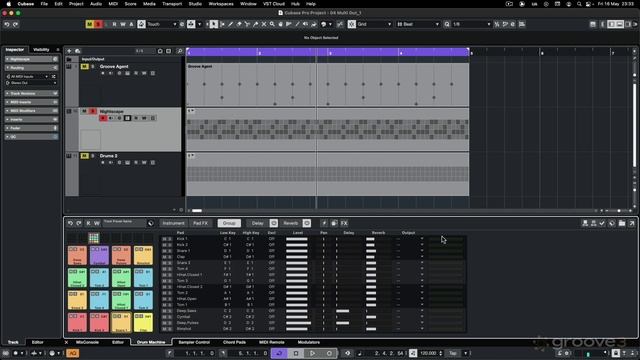Image resolution: width=640 pixels, height=360 pixels.
Task: Adjust the Level bar for Kick 1
Action: coord(297,239)
